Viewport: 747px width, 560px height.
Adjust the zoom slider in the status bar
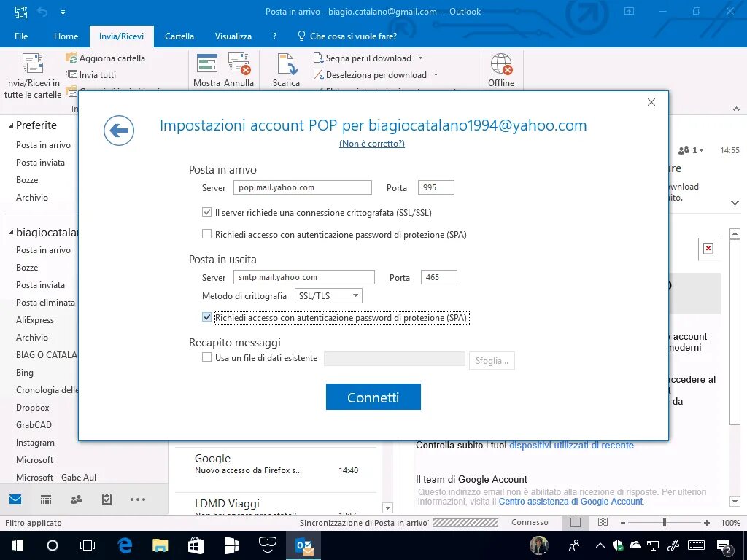pyautogui.click(x=664, y=522)
